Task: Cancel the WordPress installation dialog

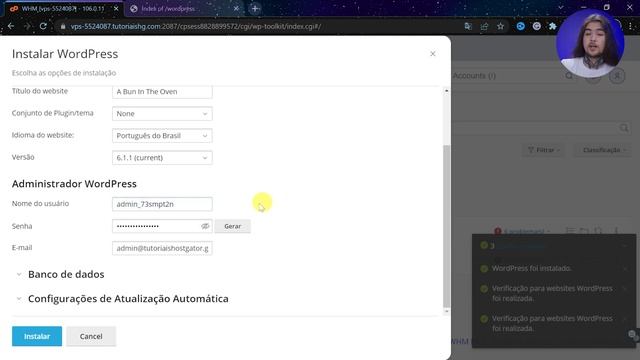Action: pos(91,336)
